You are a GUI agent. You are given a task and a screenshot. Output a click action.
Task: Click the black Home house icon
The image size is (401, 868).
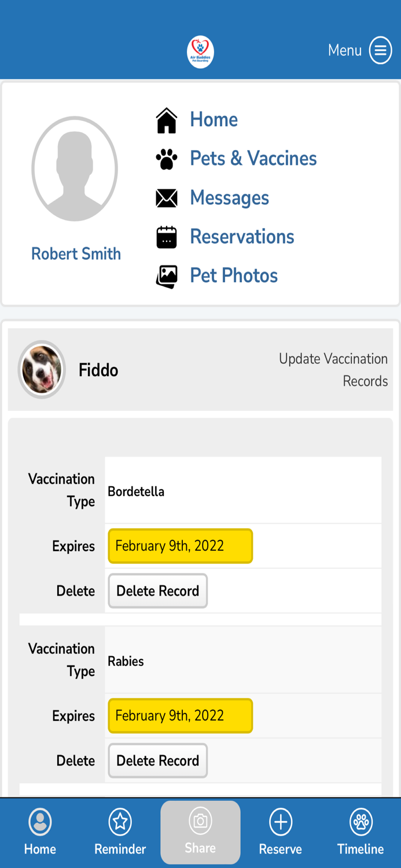click(167, 119)
